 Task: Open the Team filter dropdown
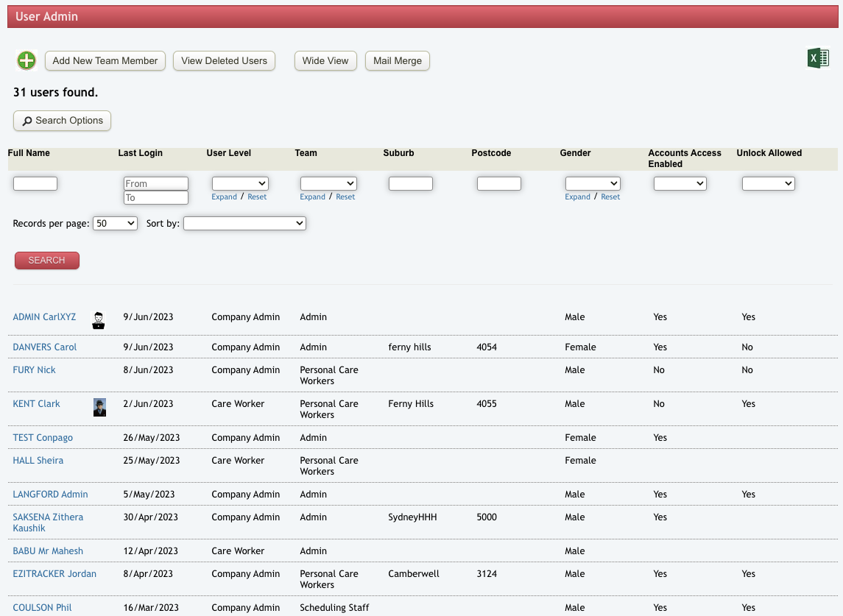[328, 183]
